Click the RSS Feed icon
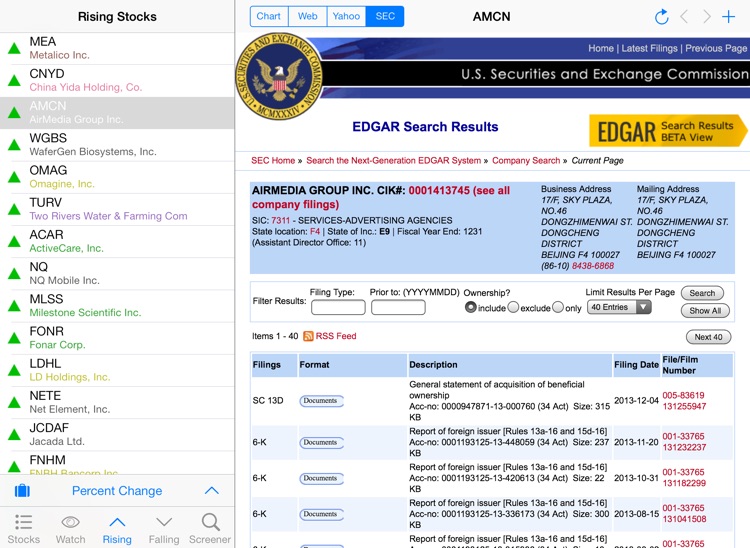Image resolution: width=750 pixels, height=548 pixels. pos(309,336)
